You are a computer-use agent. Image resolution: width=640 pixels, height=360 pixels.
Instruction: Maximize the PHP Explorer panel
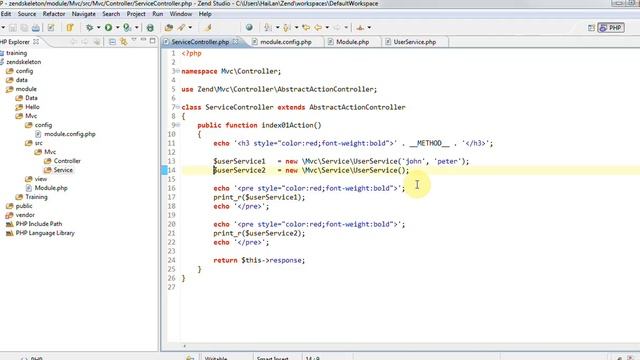pyautogui.click(x=153, y=40)
